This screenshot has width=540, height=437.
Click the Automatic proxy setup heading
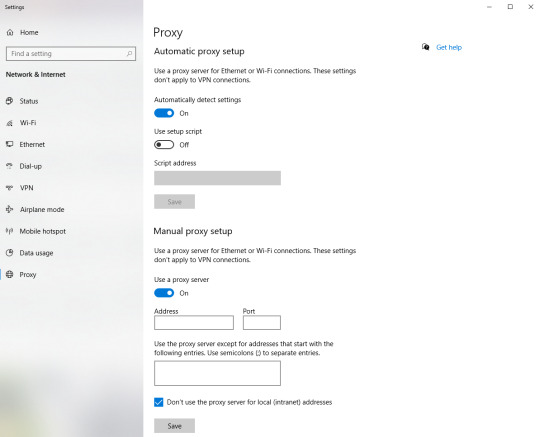199,51
